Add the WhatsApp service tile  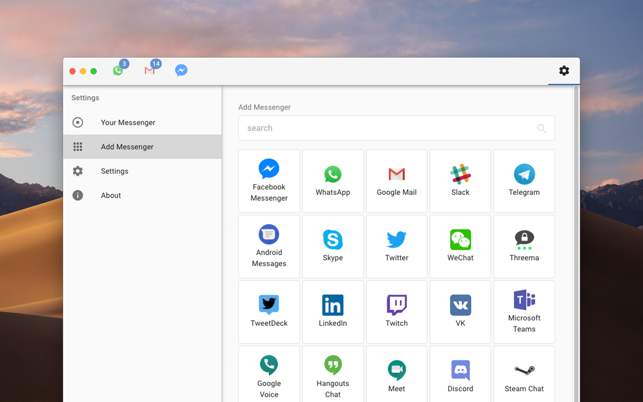click(333, 181)
